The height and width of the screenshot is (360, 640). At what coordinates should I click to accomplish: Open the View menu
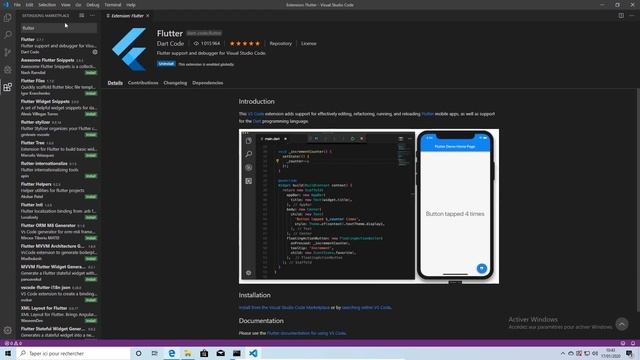66,5
